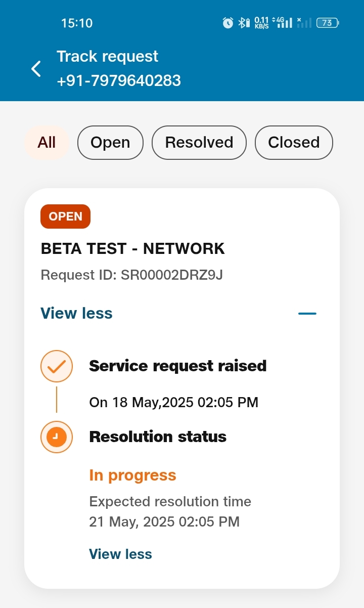Filter requests by Open
Image resolution: width=364 pixels, height=608 pixels.
click(x=110, y=143)
